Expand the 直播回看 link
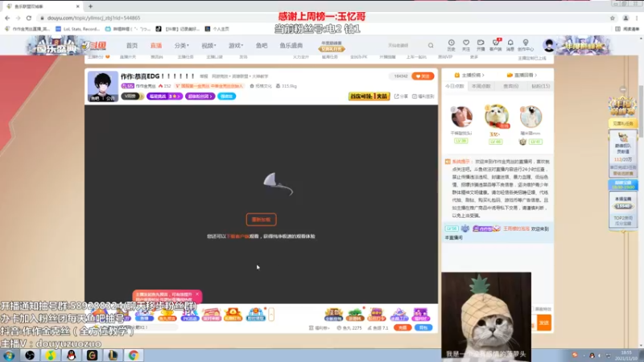Viewport: 644px width, 362px height. [522, 75]
